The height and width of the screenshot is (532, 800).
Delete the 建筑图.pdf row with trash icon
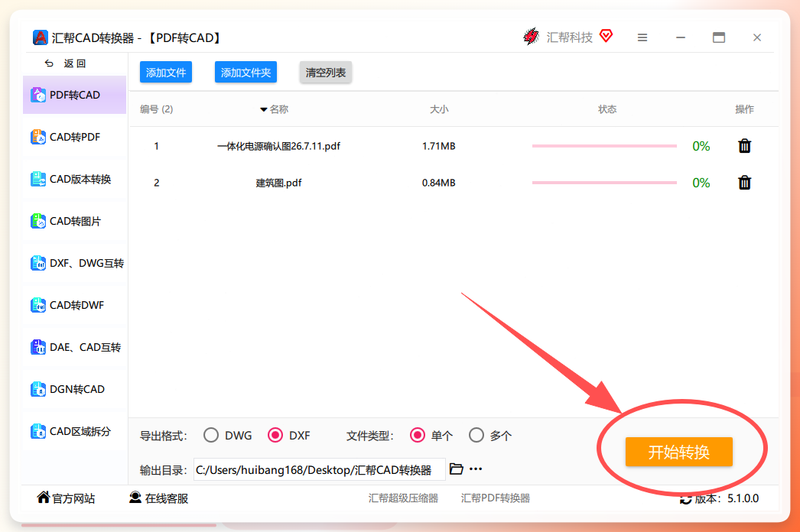(x=744, y=183)
